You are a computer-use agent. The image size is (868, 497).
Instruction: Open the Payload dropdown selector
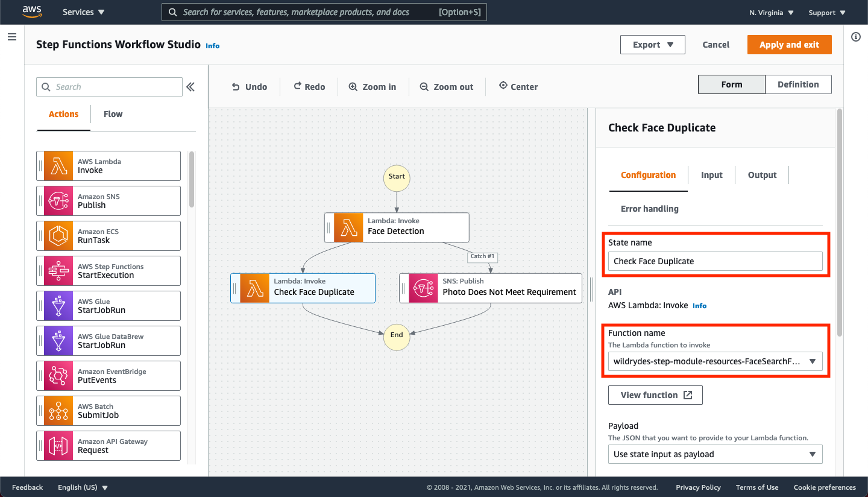click(715, 454)
